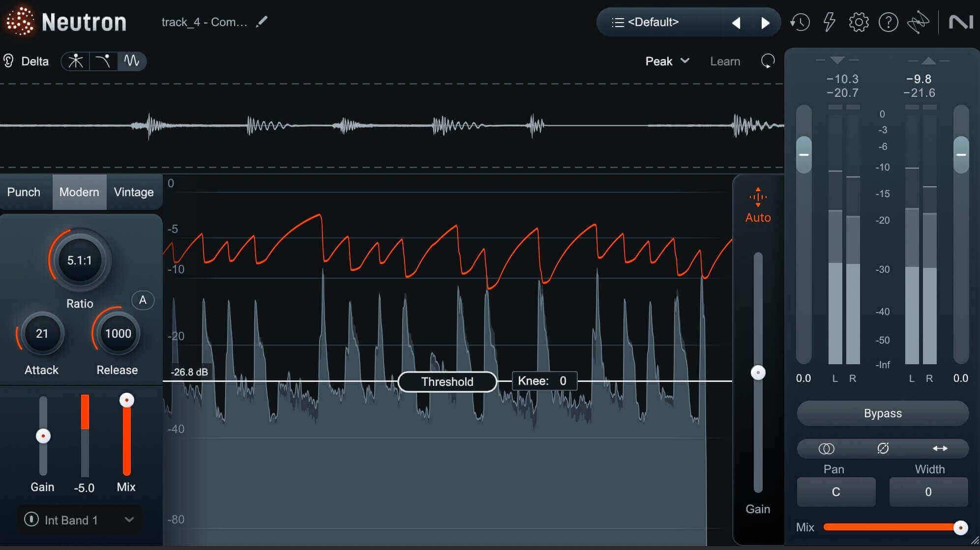Open the settings gear
980x550 pixels.
(859, 23)
